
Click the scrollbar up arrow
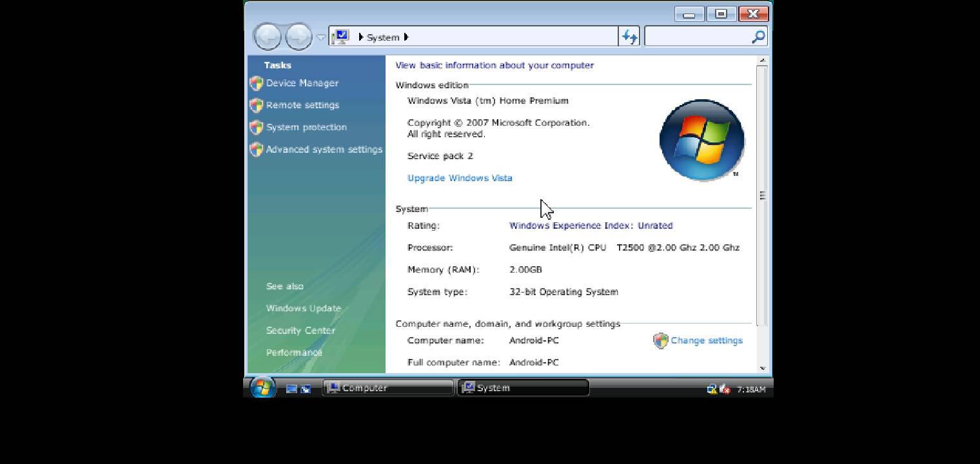(x=763, y=61)
